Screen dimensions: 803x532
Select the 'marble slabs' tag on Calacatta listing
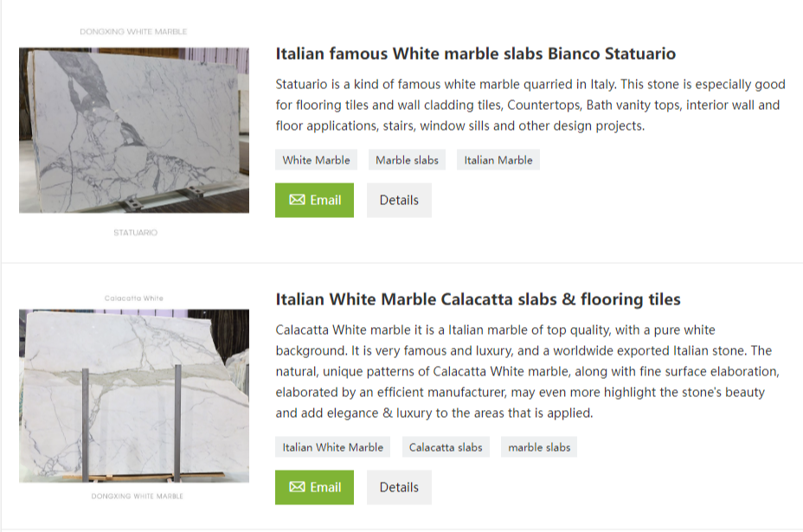[538, 447]
